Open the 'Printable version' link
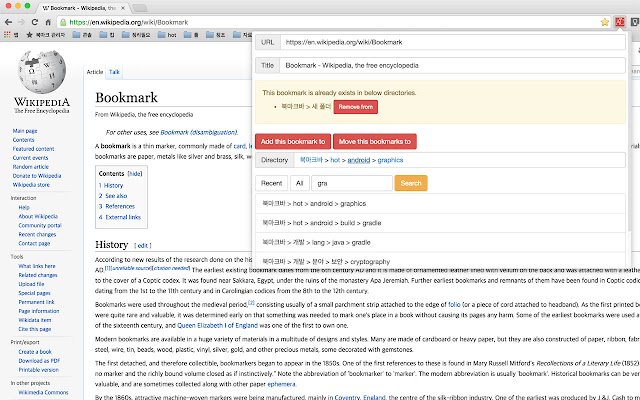The height and width of the screenshot is (400, 640). coord(39,370)
